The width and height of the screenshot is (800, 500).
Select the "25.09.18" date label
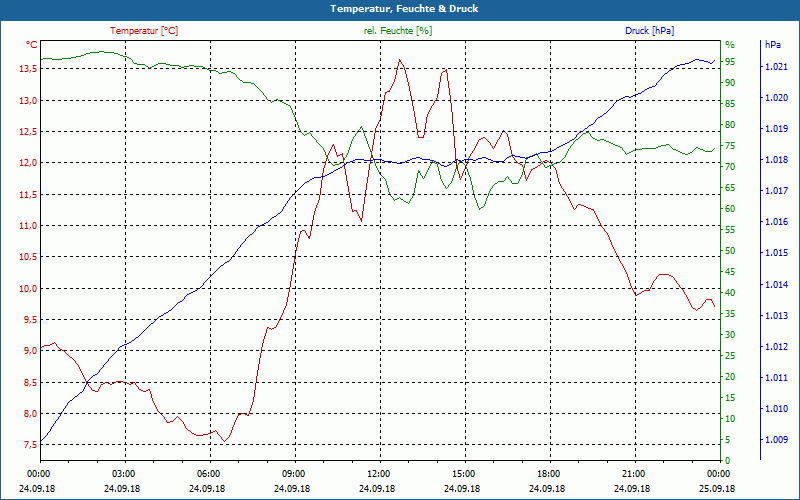(x=717, y=488)
